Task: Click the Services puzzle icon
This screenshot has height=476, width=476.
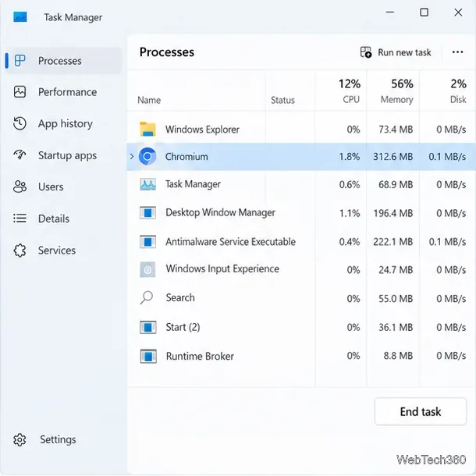Action: [x=20, y=250]
